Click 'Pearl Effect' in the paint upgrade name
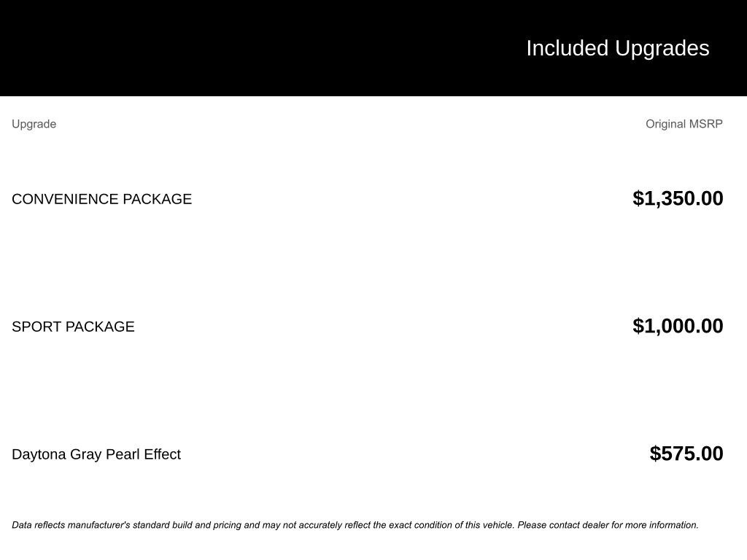Viewport: 747px width, 560px height. (143, 454)
